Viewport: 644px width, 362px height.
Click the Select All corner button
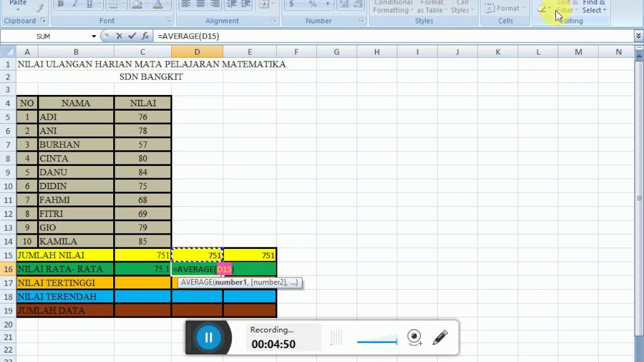tap(8, 52)
